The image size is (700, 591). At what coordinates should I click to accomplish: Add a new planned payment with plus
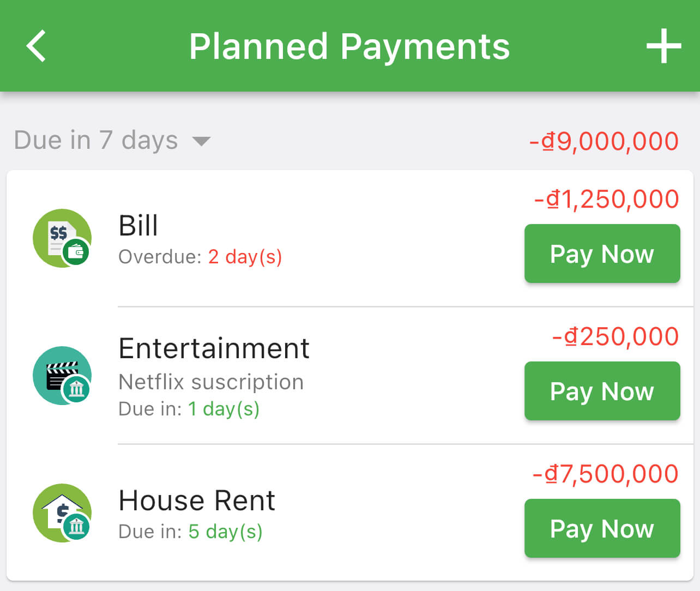click(x=663, y=46)
